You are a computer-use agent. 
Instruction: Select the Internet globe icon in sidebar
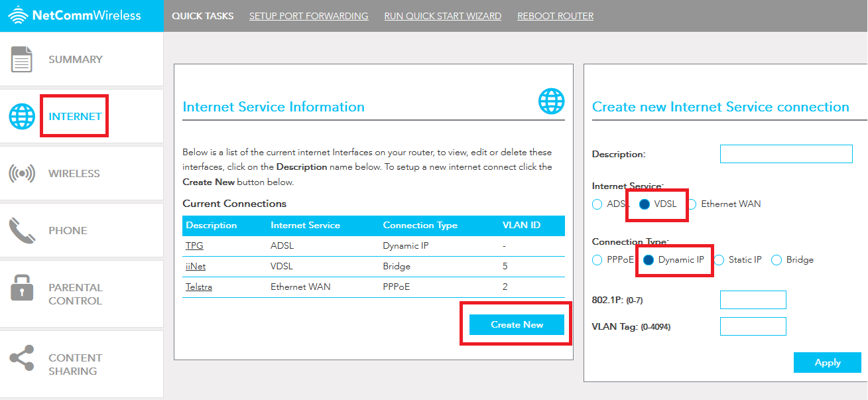22,116
